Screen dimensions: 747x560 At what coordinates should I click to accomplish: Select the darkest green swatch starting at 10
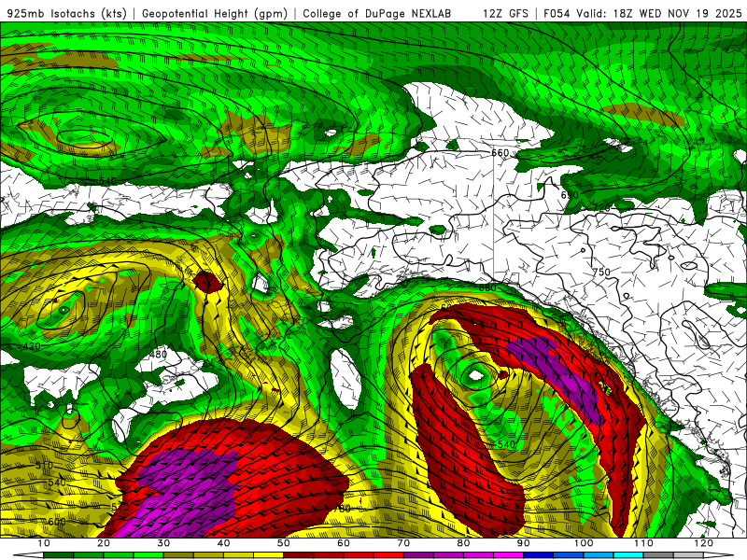click(58, 555)
